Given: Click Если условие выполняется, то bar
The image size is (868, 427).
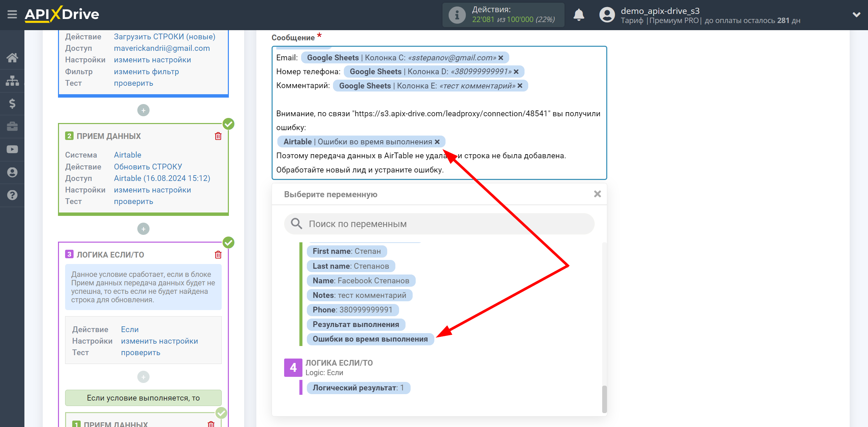Looking at the screenshot, I should pyautogui.click(x=143, y=398).
